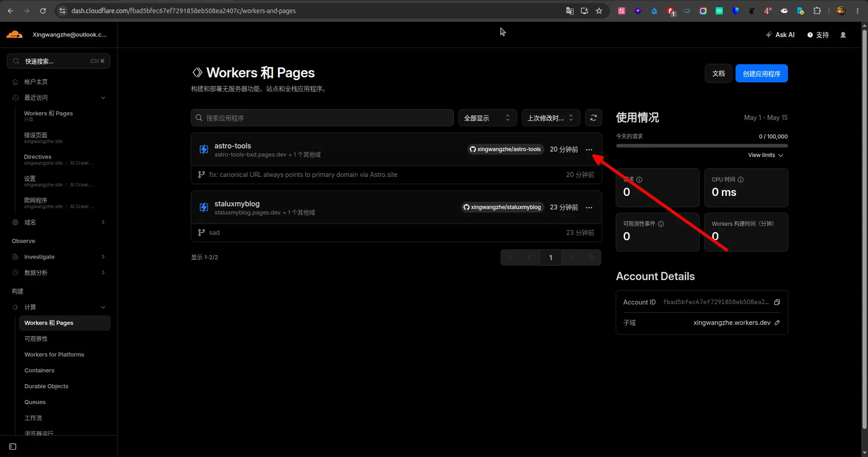Viewport: 868px width, 457px height.
Task: Refresh the applications list
Action: click(x=594, y=118)
